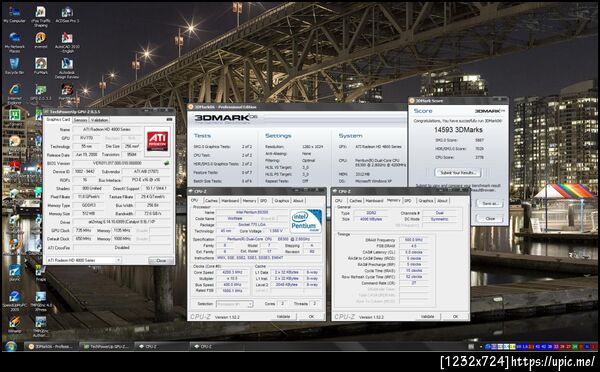Image resolution: width=600 pixels, height=372 pixels.
Task: Launch the FurMark desktop icon
Action: click(x=41, y=65)
